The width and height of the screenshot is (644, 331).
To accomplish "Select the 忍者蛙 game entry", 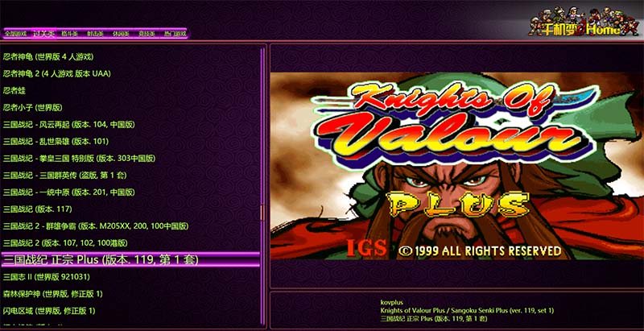I will [x=14, y=90].
